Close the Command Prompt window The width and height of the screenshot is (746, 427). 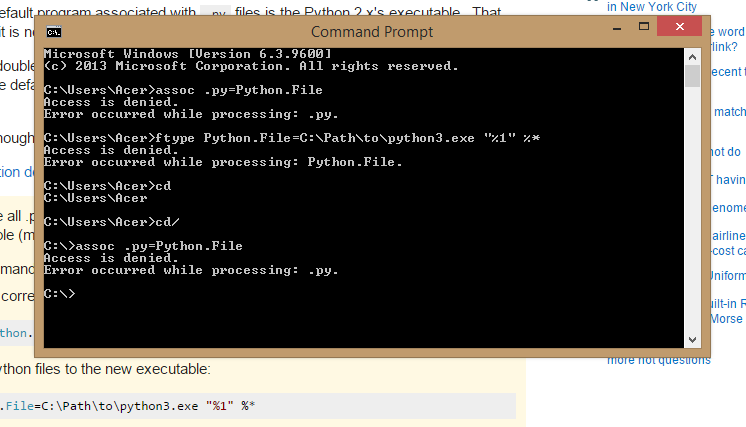click(x=679, y=27)
